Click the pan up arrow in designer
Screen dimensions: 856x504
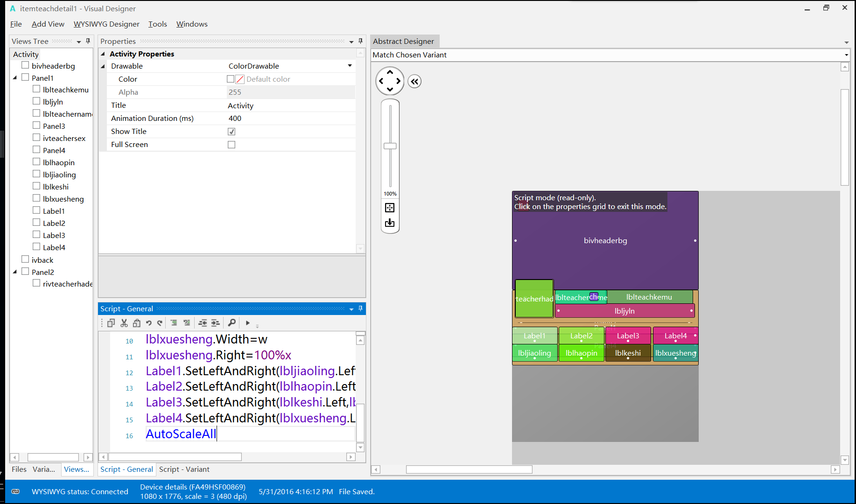coord(390,72)
